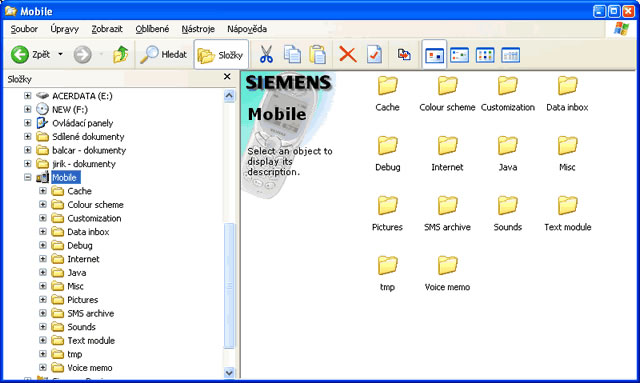Click the Zpět back arrow button
The height and width of the screenshot is (383, 640).
pos(31,54)
